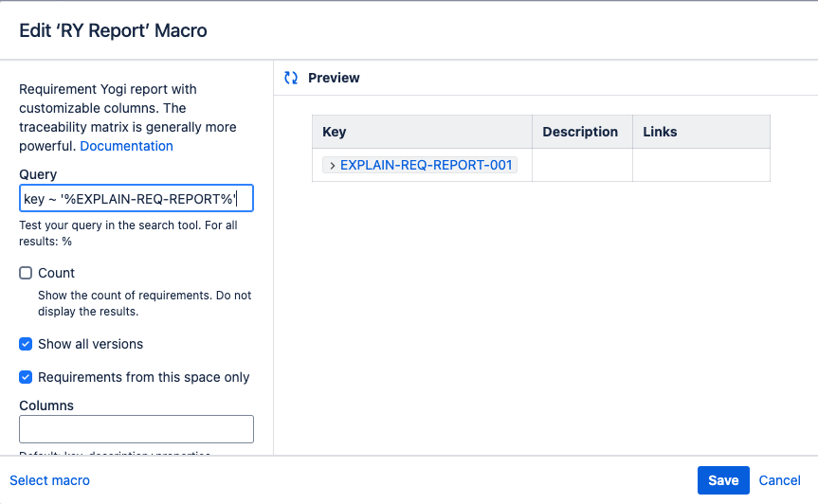This screenshot has width=818, height=504.
Task: Click the Columns field label
Action: point(46,405)
